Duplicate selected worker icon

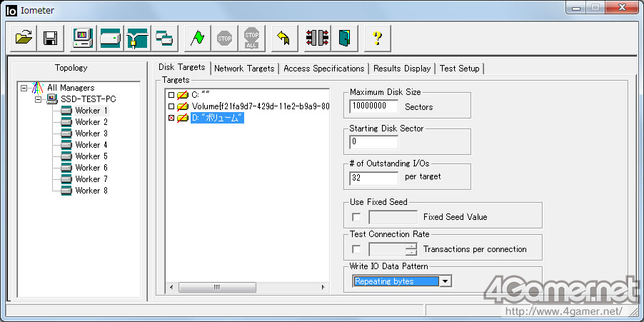165,38
